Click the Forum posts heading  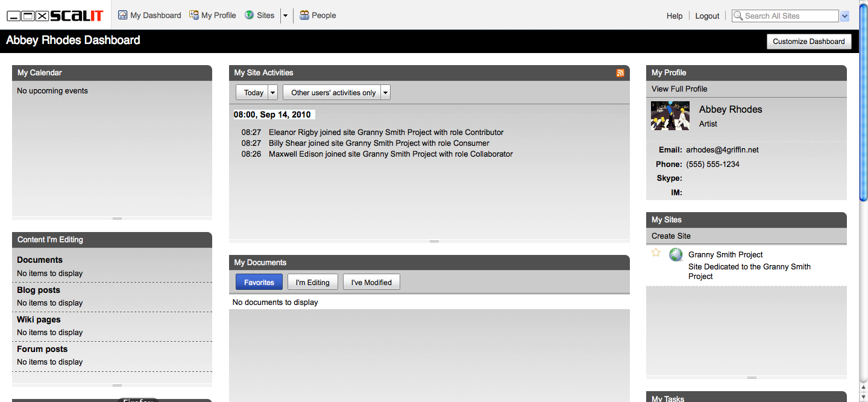point(42,349)
